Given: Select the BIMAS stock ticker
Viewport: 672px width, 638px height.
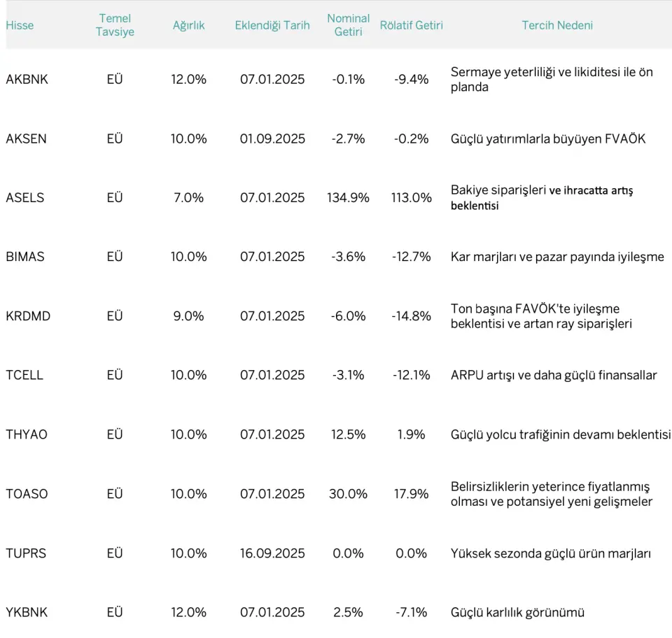Looking at the screenshot, I should tap(25, 257).
